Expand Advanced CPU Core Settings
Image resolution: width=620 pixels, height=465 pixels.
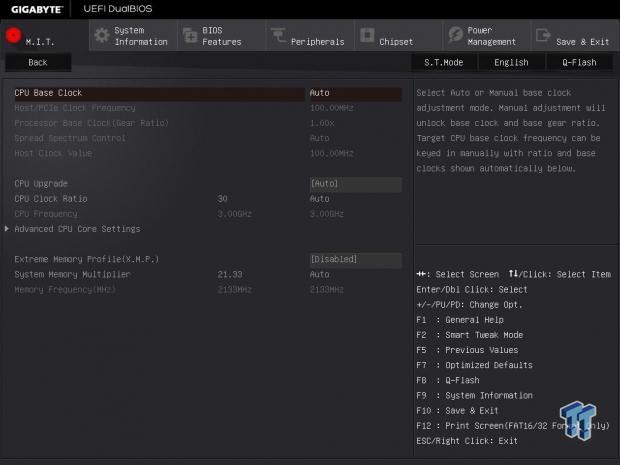tap(77, 229)
